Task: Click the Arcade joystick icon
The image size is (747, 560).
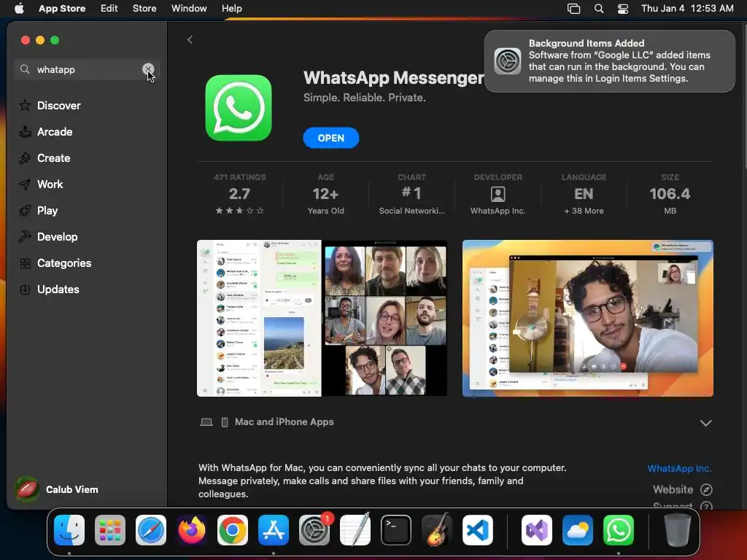Action: [25, 132]
